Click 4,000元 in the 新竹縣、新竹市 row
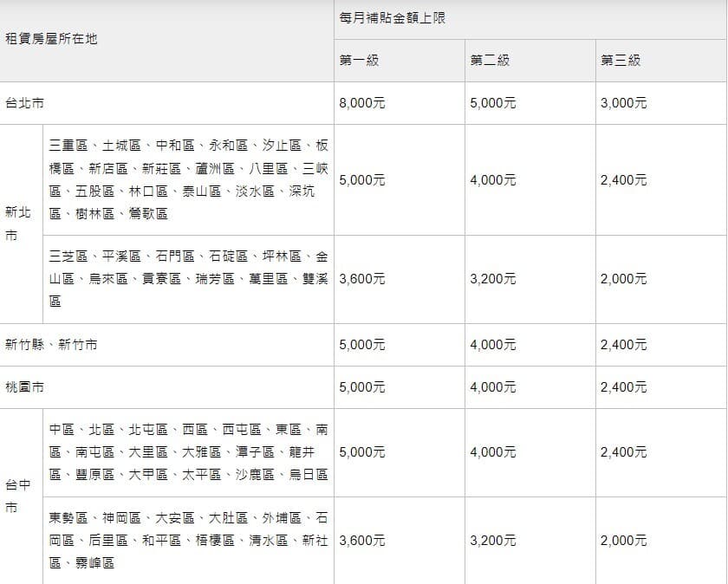 click(x=493, y=345)
